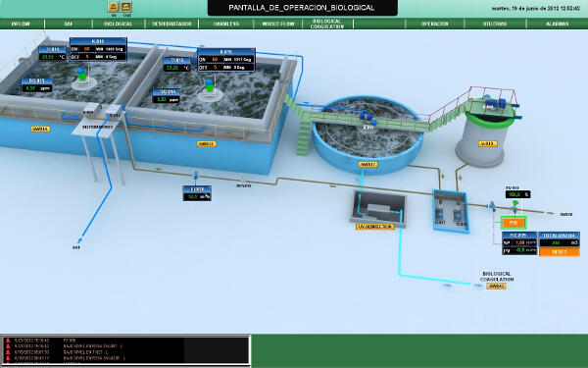Click the yellow UV DESINFECTION label
This screenshot has width=588, height=368.
375,227
